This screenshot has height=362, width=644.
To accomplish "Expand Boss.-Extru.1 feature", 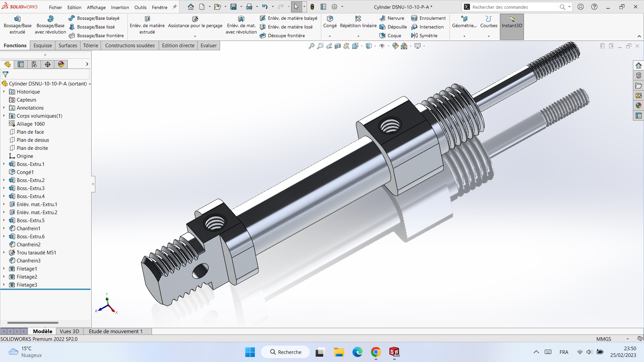I will 4,164.
